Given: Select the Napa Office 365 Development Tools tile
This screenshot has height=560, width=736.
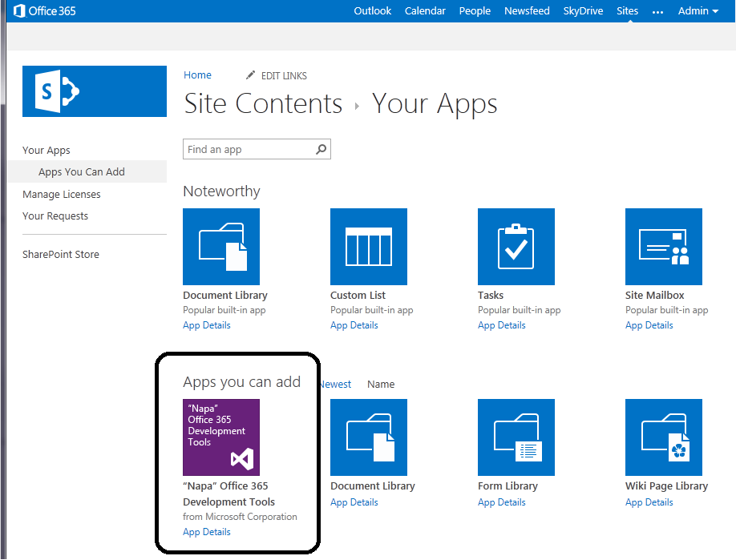Looking at the screenshot, I should pos(220,437).
